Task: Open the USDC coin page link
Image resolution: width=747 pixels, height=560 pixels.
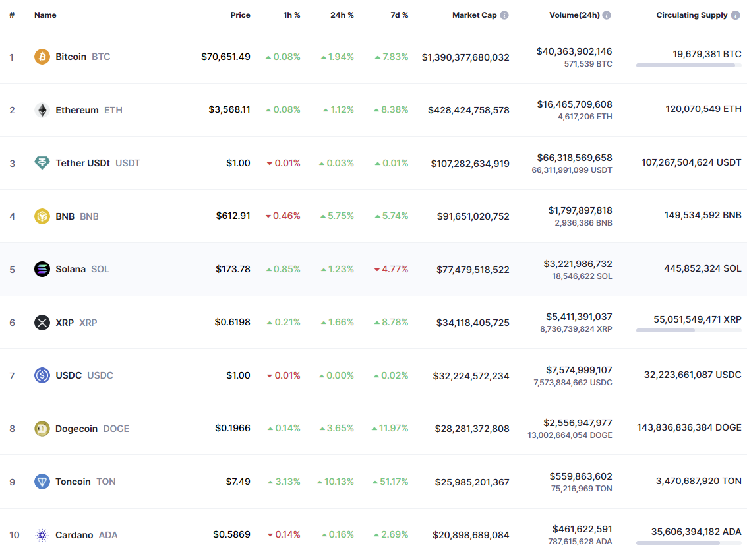Action: click(69, 375)
